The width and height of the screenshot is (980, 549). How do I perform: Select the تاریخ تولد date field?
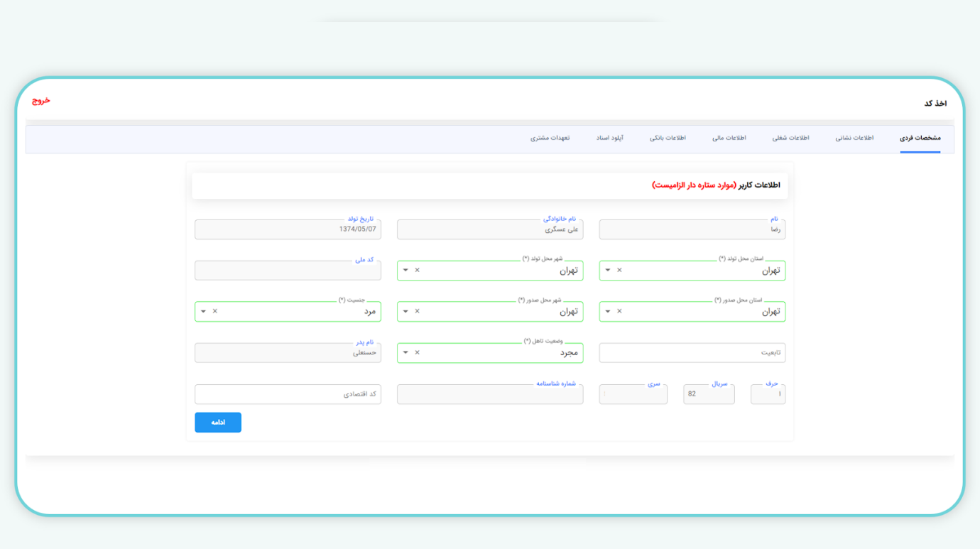(x=288, y=230)
